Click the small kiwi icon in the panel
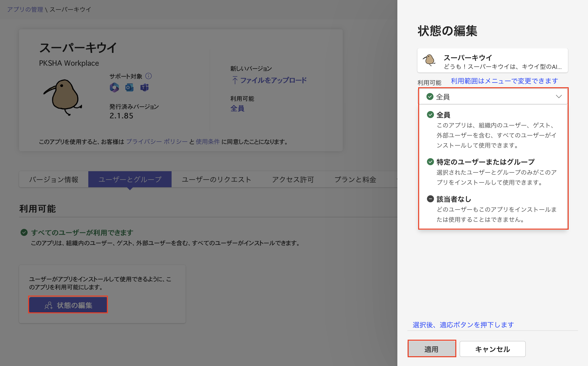The height and width of the screenshot is (366, 588). point(429,60)
